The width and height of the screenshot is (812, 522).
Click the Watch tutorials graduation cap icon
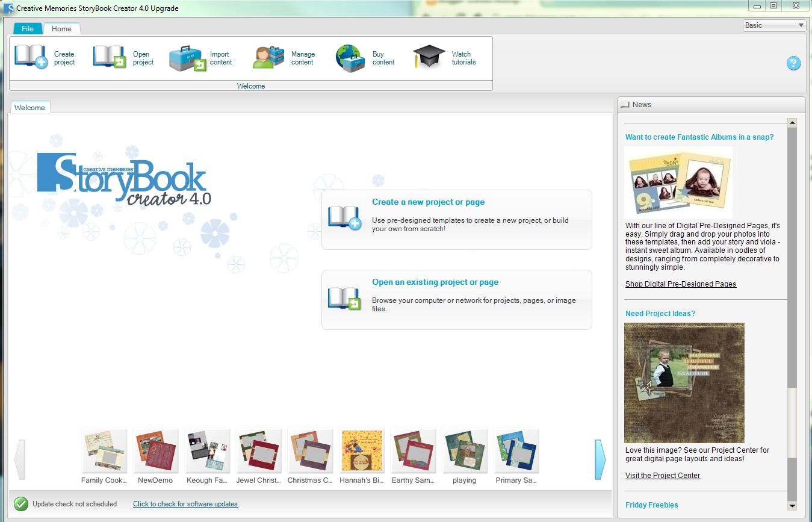pos(429,57)
